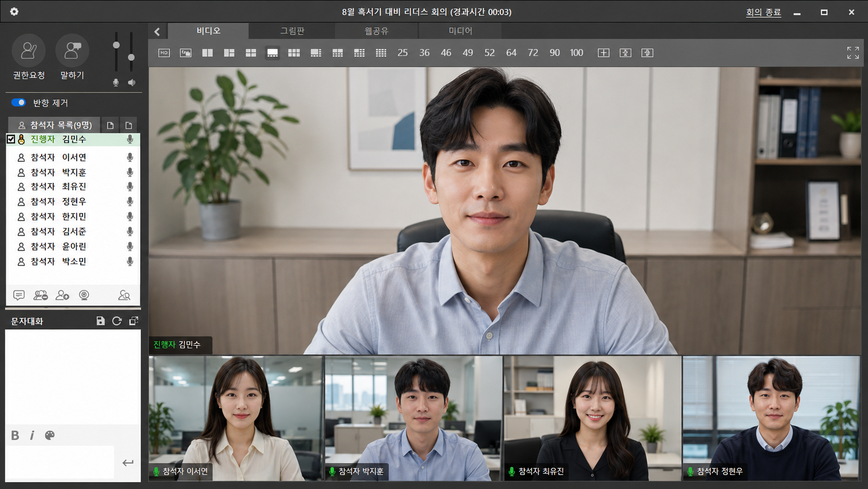The image size is (868, 489).
Task: Send the chat message with enter arrow
Action: click(128, 462)
